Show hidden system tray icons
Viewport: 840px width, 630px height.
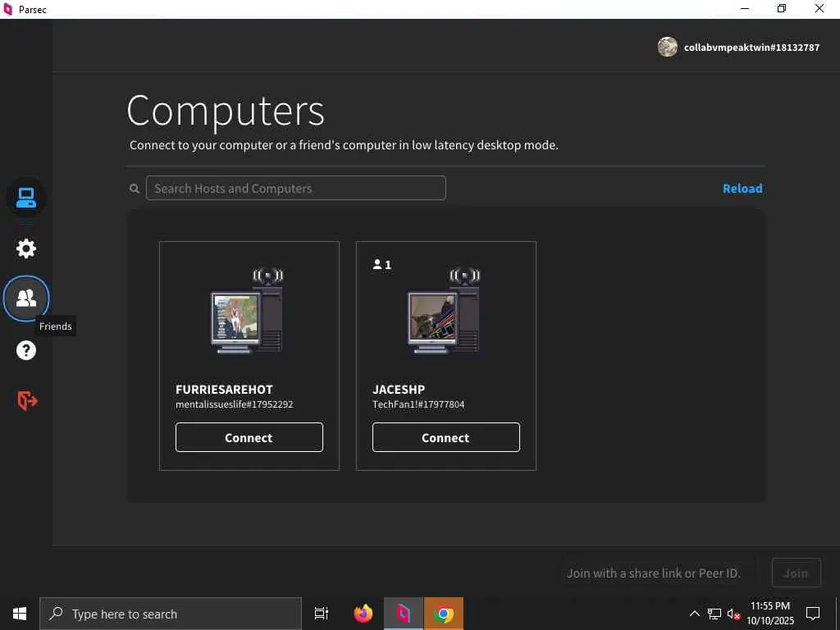[x=694, y=614]
